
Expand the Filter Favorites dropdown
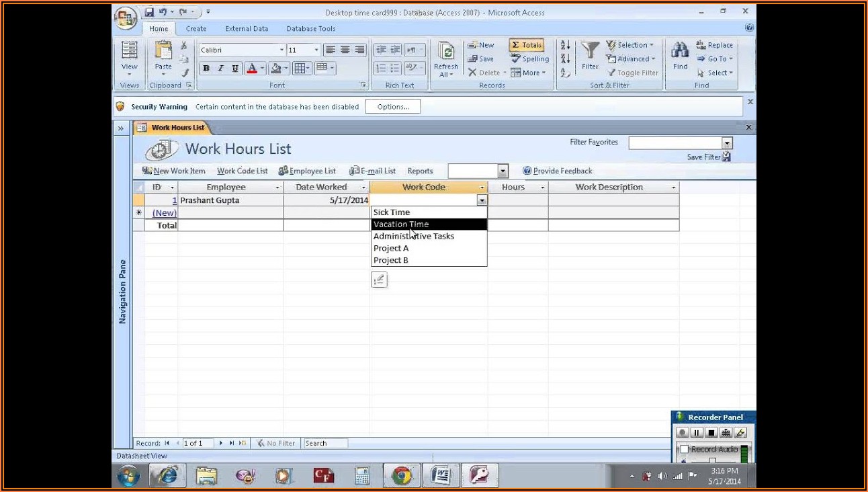point(726,142)
